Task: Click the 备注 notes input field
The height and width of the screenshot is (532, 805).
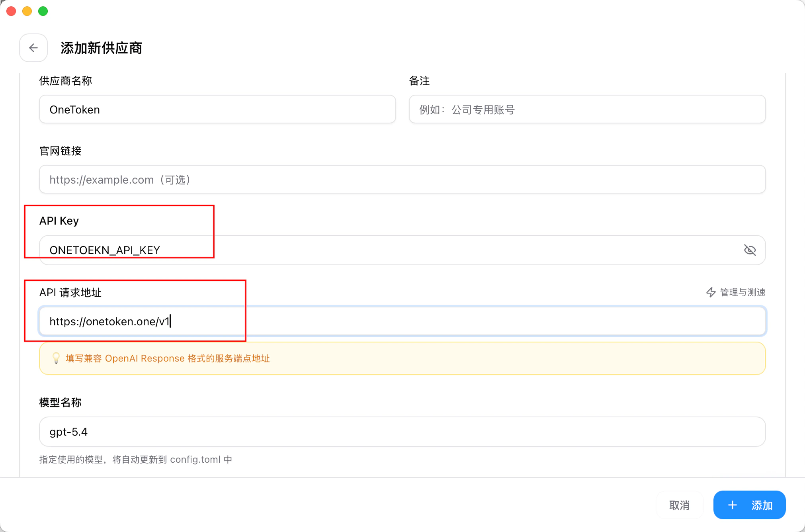Action: pos(587,110)
